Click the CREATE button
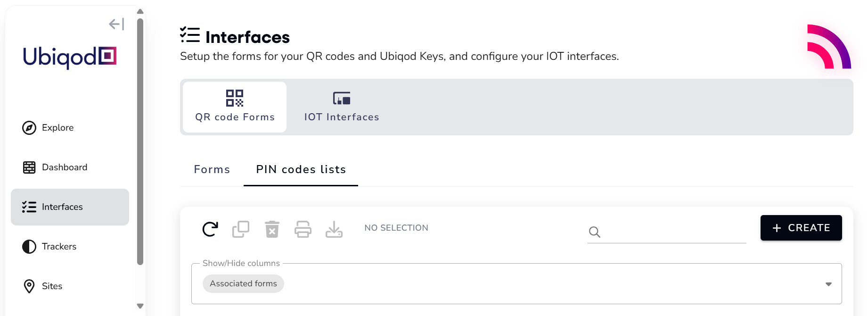This screenshot has width=868, height=316. coord(801,228)
